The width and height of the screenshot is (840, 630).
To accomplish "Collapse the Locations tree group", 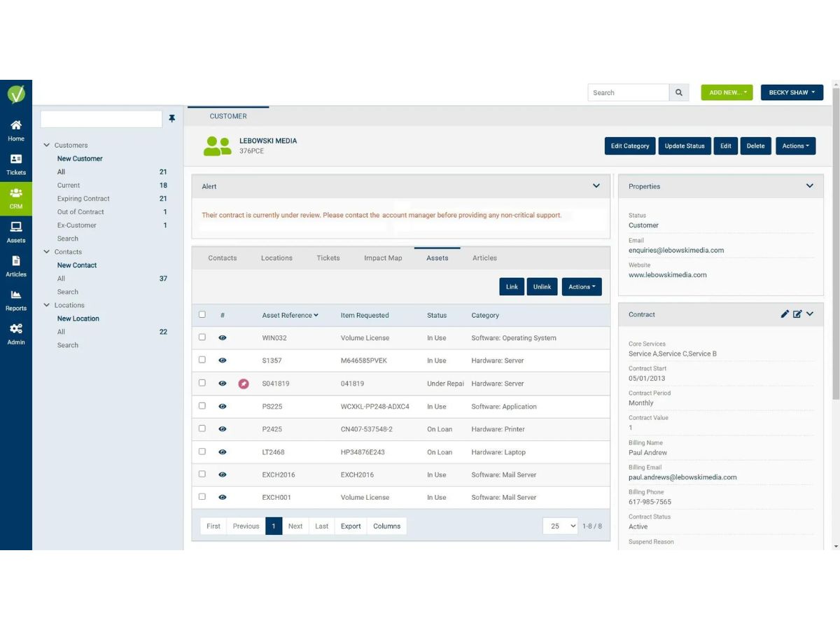I will pos(47,305).
